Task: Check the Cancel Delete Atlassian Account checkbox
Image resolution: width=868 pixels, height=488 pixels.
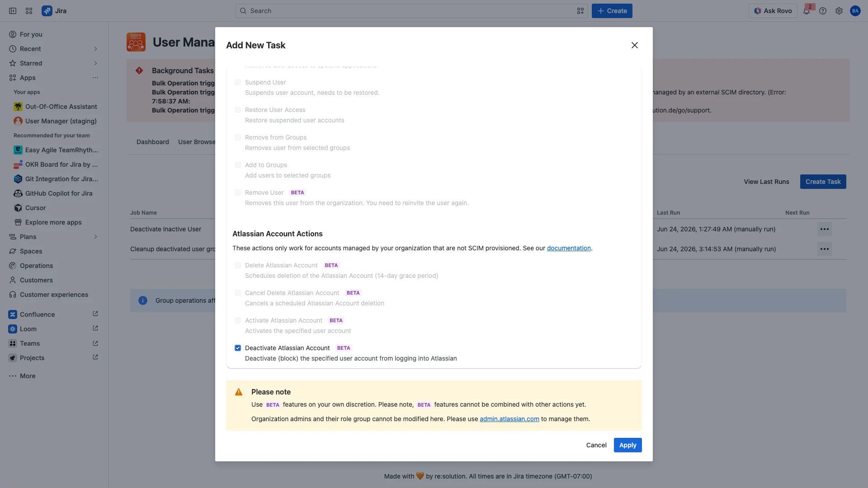Action: point(238,293)
